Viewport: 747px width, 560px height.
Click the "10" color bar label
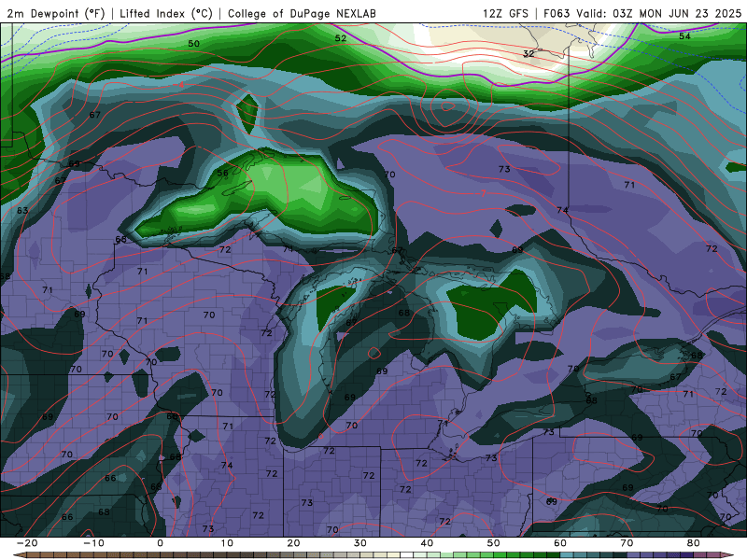(227, 543)
